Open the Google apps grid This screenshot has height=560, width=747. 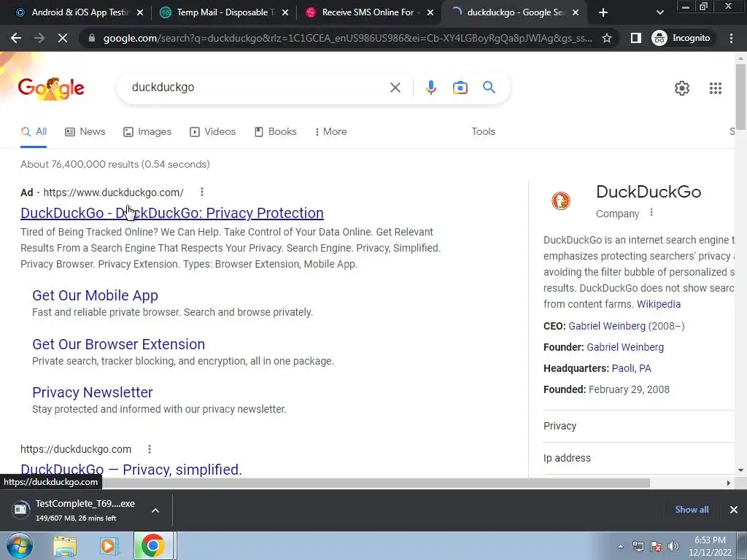point(715,88)
